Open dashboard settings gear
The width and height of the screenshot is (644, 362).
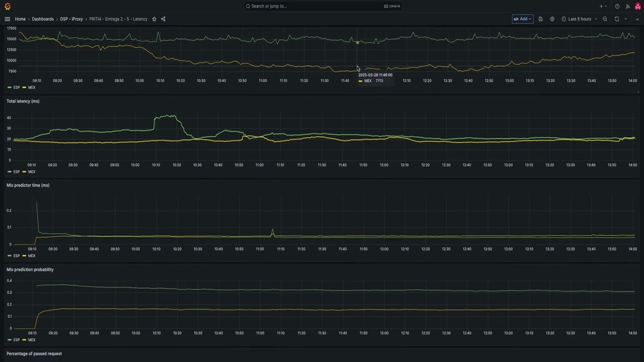pos(552,19)
